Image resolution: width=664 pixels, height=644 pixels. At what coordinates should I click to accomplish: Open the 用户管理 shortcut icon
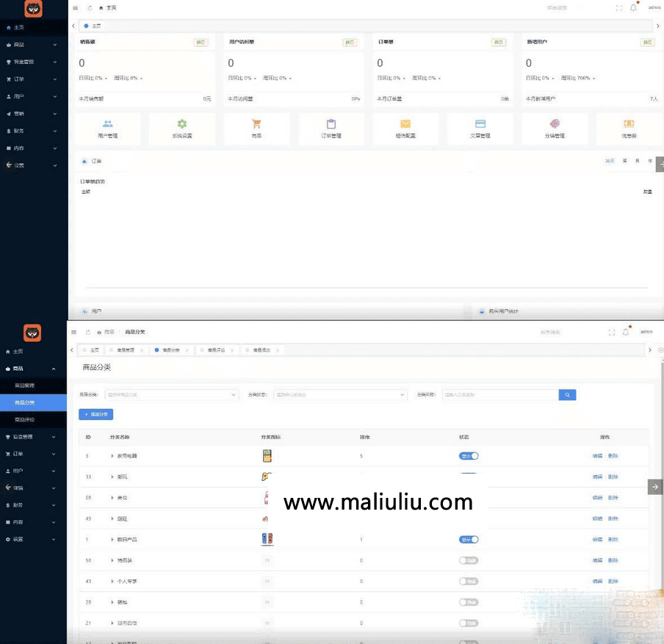[108, 123]
